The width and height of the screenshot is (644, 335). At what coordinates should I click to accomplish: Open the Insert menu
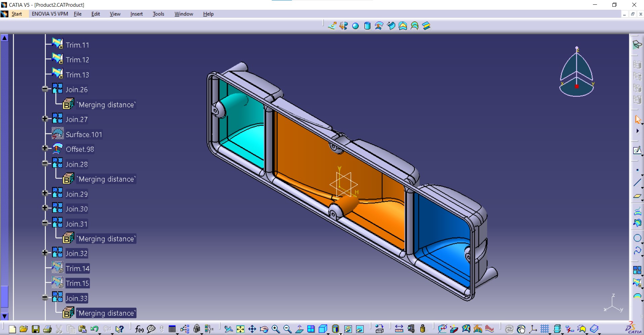pyautogui.click(x=136, y=14)
